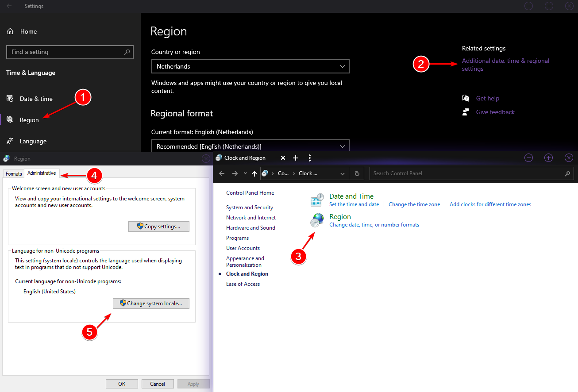Maximize the Control Panel window
This screenshot has height=392, width=578.
point(549,158)
